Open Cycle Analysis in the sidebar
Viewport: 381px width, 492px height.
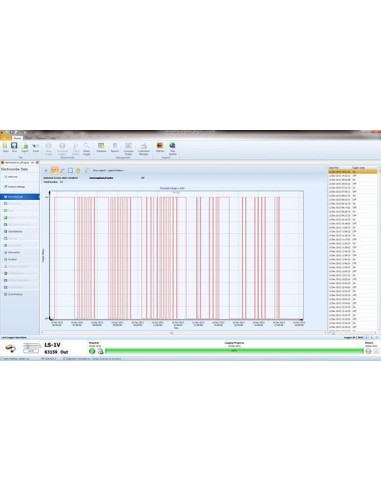tap(20, 294)
